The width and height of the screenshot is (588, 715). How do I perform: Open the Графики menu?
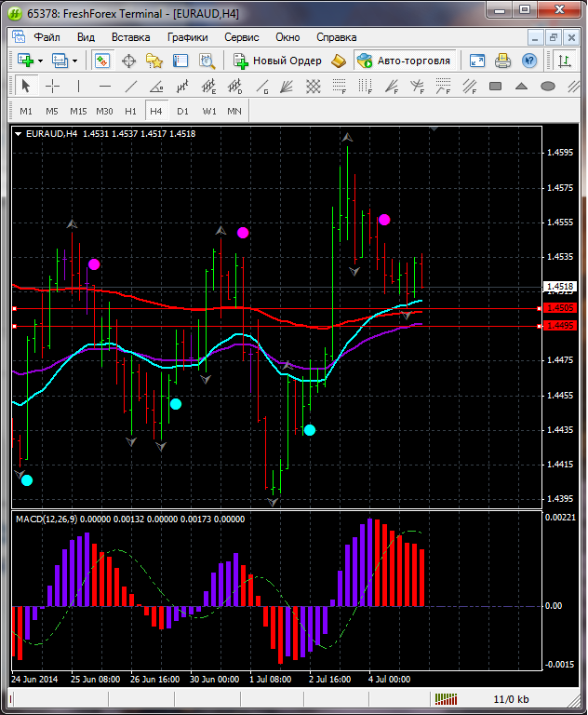187,37
